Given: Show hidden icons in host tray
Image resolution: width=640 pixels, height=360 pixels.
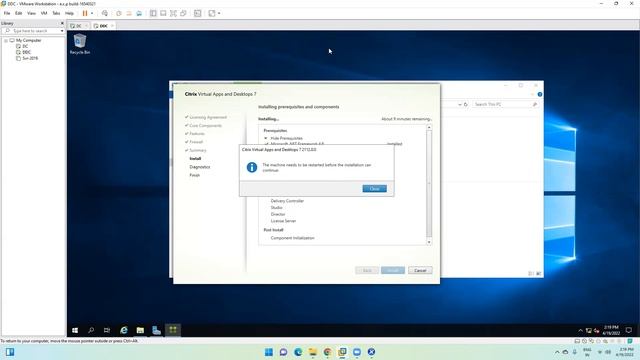Looking at the screenshot, I should 557,352.
